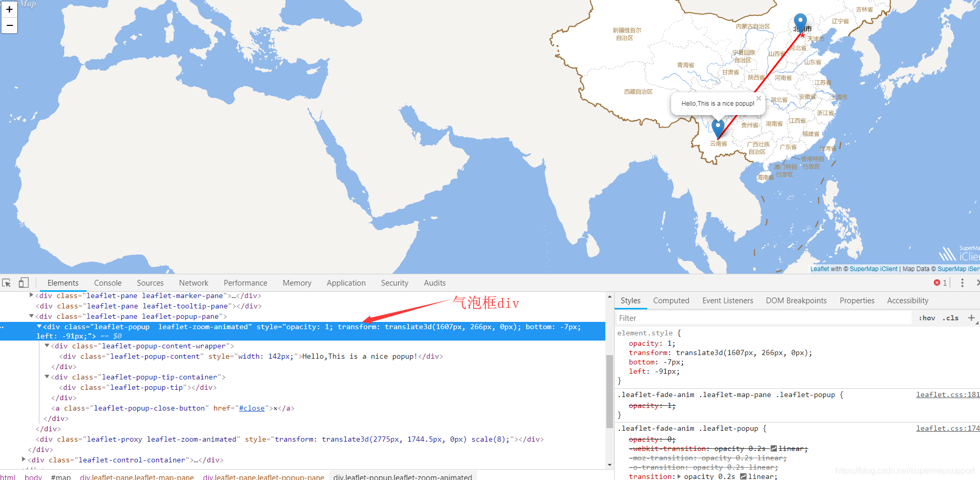Screen dimensions: 980x480
Task: Open the linear easing editor for -webkit-transition
Action: click(x=774, y=449)
